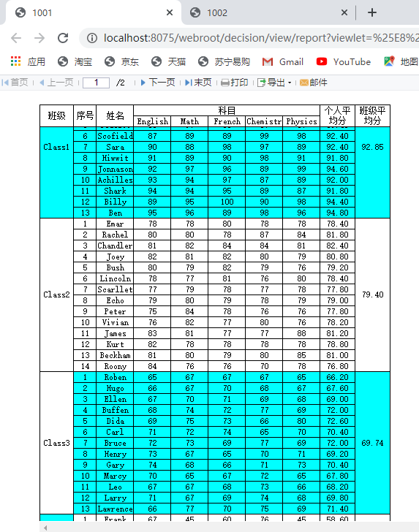Click the Physics subject header

301,121
